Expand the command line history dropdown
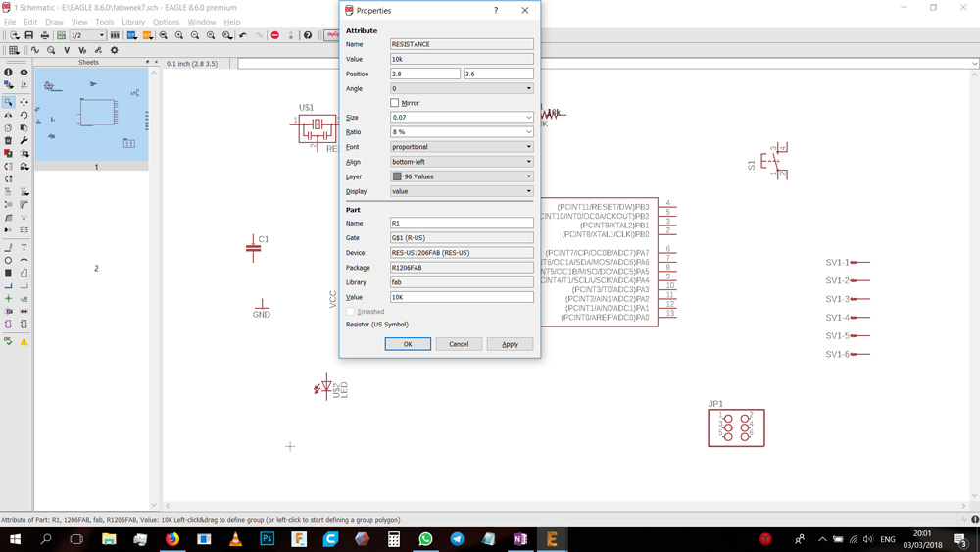 pos(974,63)
